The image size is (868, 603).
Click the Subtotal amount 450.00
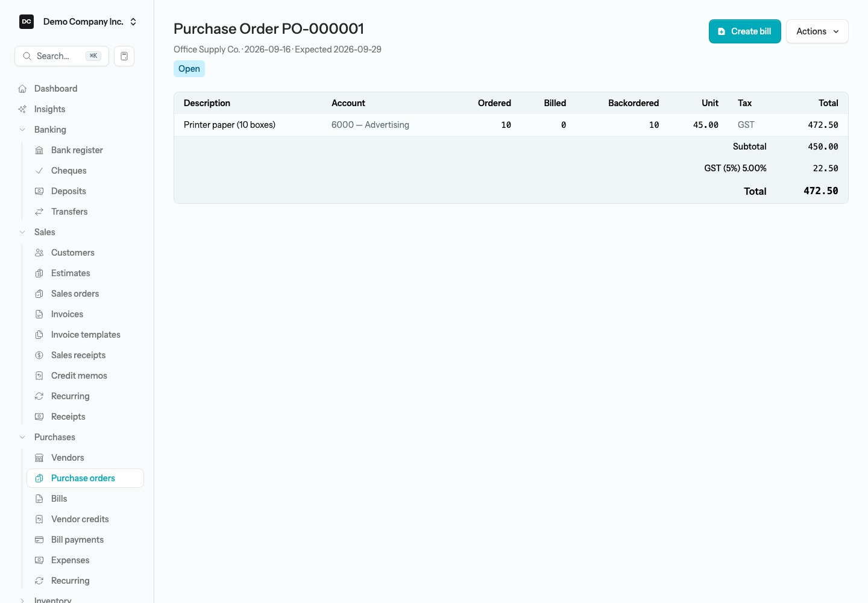point(823,147)
